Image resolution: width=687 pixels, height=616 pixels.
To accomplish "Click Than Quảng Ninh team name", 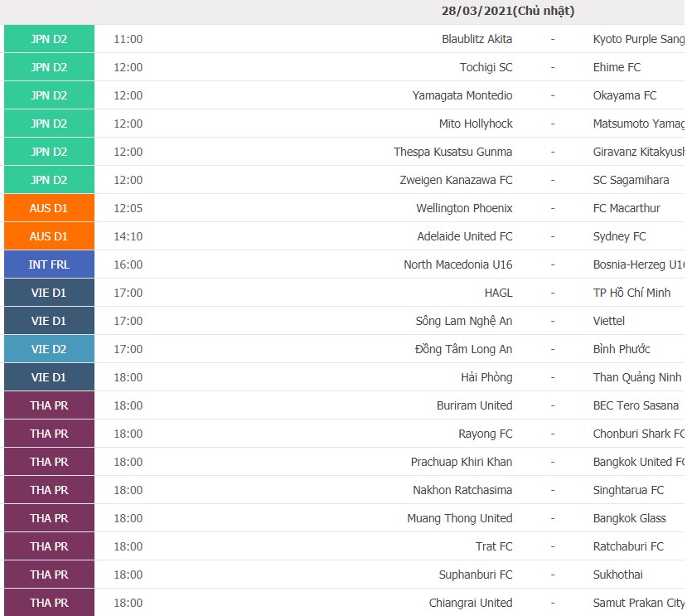I will (x=637, y=377).
